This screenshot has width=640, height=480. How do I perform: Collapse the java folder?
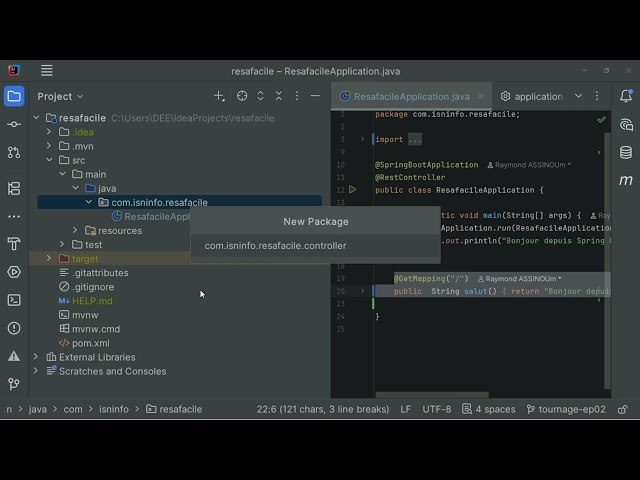[x=76, y=188]
